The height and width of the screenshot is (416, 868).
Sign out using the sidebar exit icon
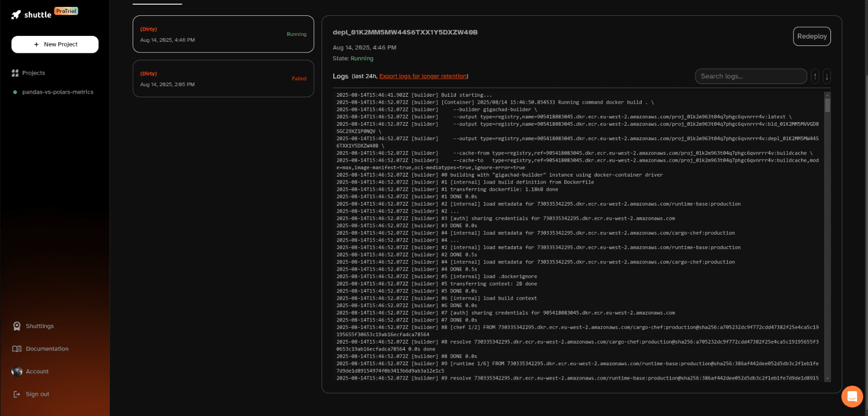[x=17, y=394]
